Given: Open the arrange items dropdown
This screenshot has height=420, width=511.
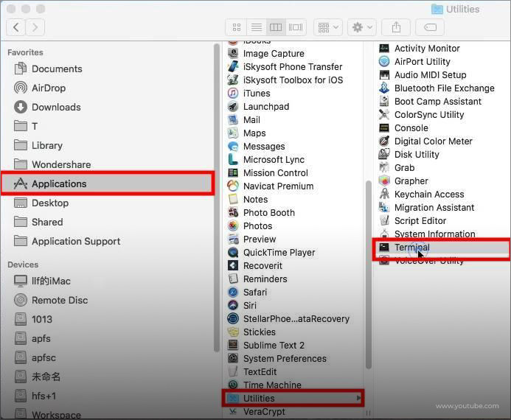Looking at the screenshot, I should [328, 27].
